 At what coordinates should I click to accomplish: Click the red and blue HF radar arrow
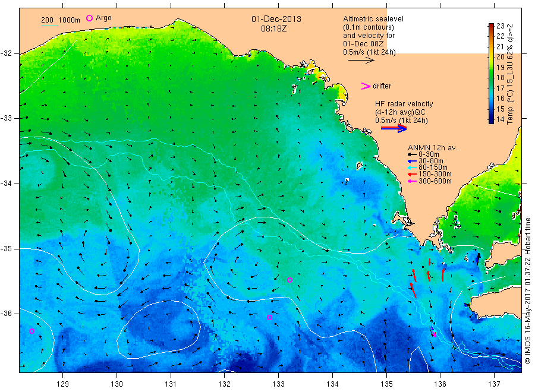(x=394, y=128)
